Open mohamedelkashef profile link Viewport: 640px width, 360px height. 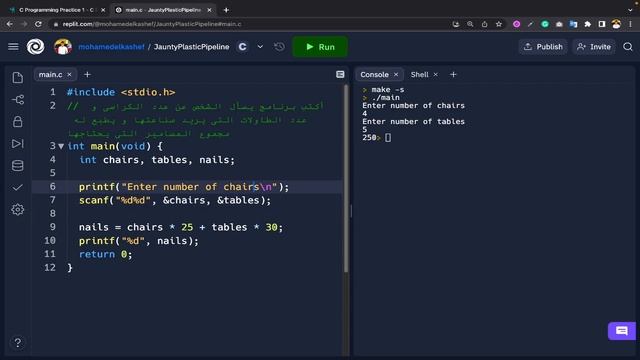tap(111, 47)
